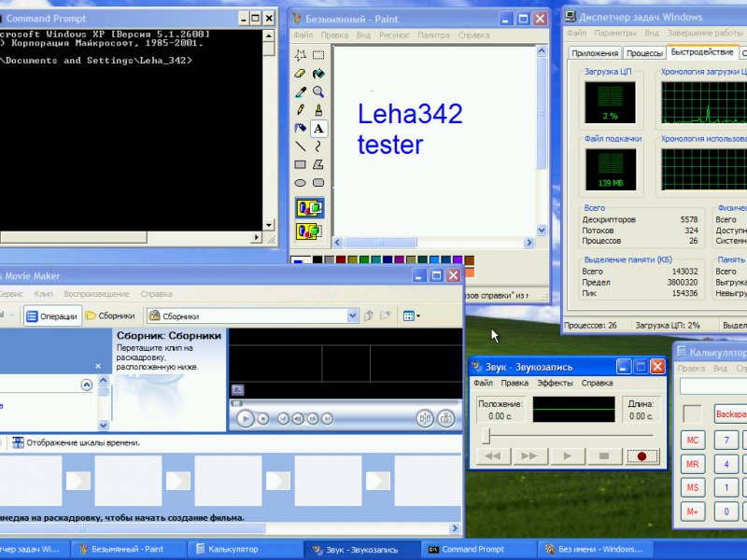Toggle the Операции tasks pane button

(52, 316)
